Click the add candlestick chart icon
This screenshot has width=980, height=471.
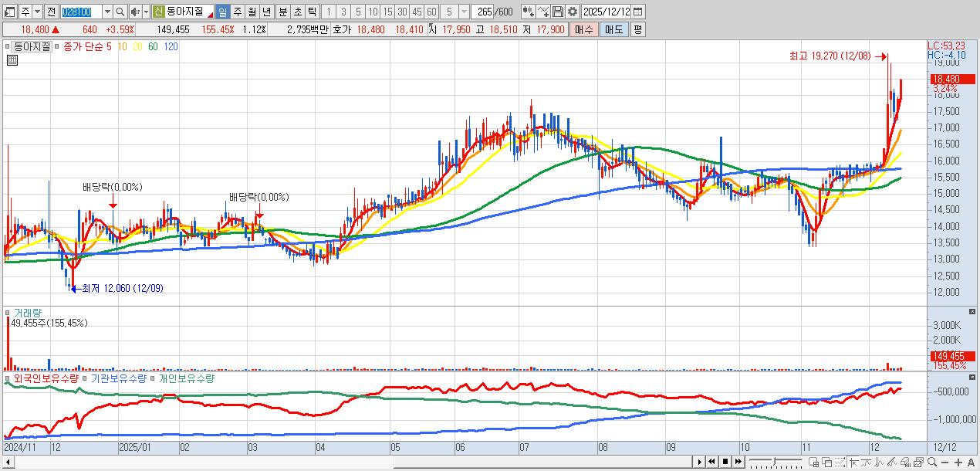(528, 12)
